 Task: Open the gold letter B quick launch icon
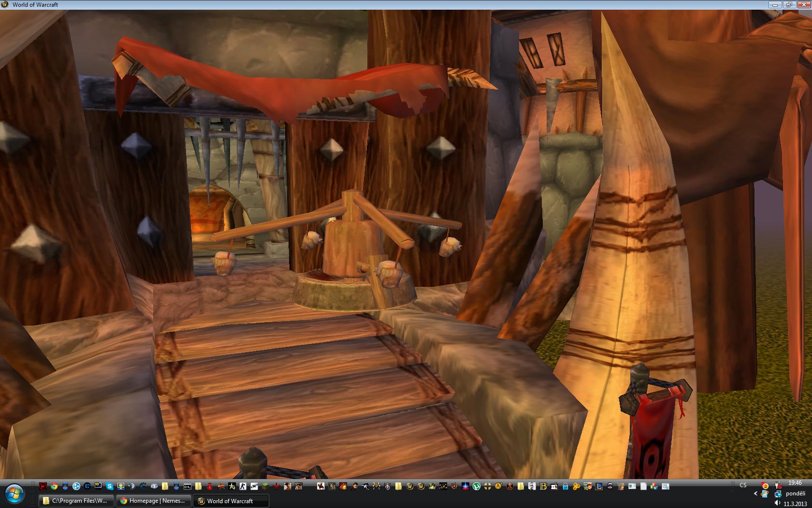pos(543,486)
